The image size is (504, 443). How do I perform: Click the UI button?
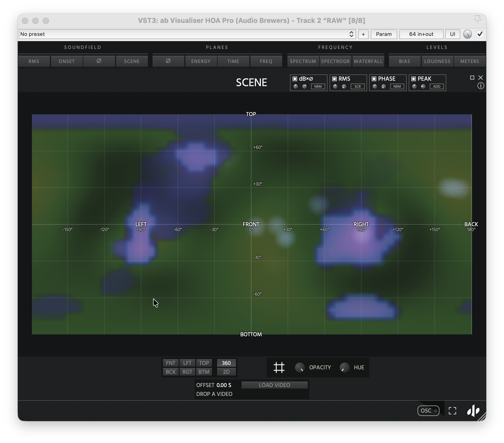click(x=452, y=34)
